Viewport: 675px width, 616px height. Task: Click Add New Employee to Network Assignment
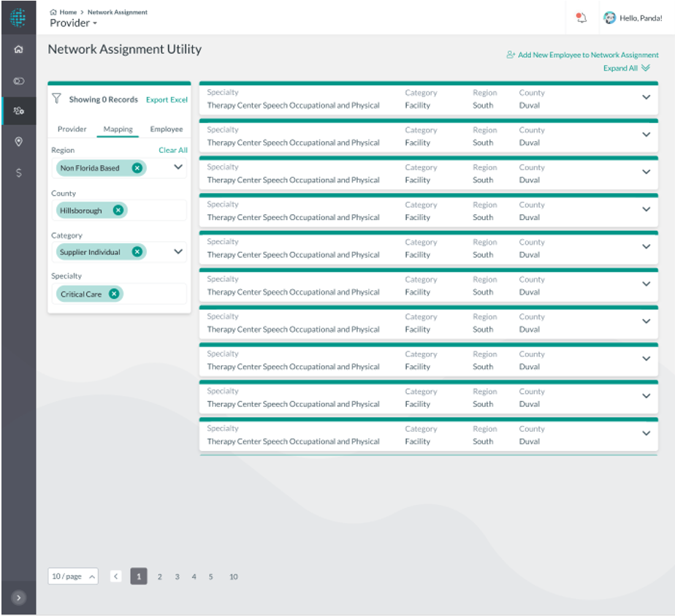588,55
